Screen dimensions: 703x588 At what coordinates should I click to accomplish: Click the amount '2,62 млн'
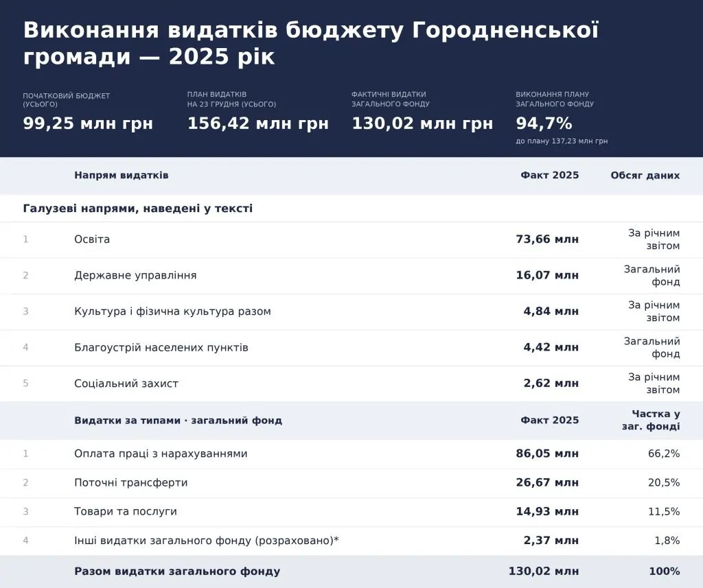pyautogui.click(x=551, y=384)
